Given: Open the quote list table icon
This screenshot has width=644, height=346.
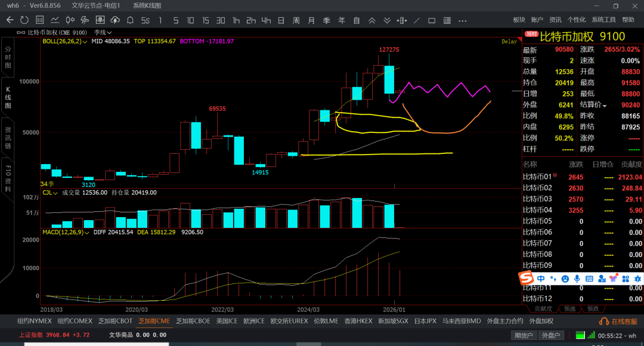Looking at the screenshot, I should (39, 20).
